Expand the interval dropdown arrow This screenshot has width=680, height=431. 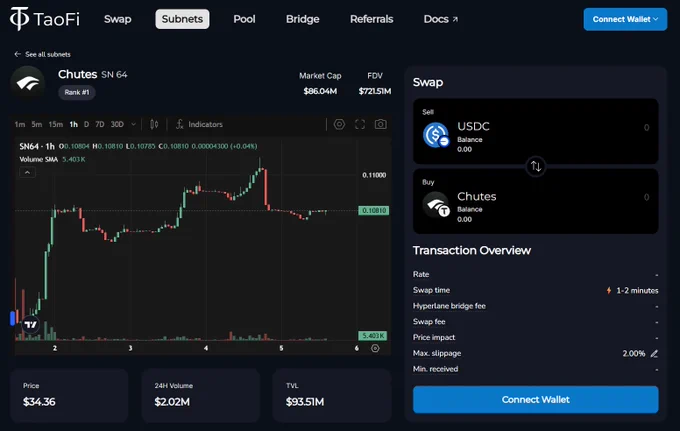coord(134,124)
